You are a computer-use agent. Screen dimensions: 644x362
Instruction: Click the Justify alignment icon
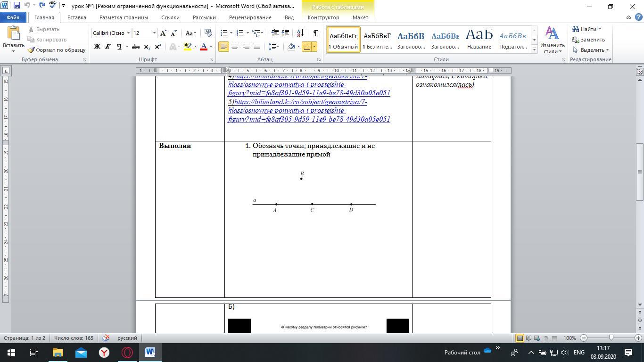[x=257, y=47]
